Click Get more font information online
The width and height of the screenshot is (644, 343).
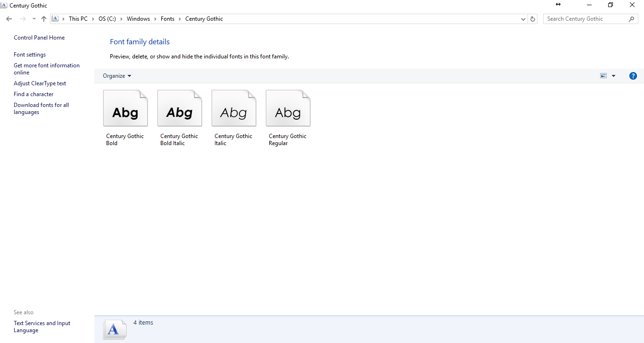[x=47, y=69]
